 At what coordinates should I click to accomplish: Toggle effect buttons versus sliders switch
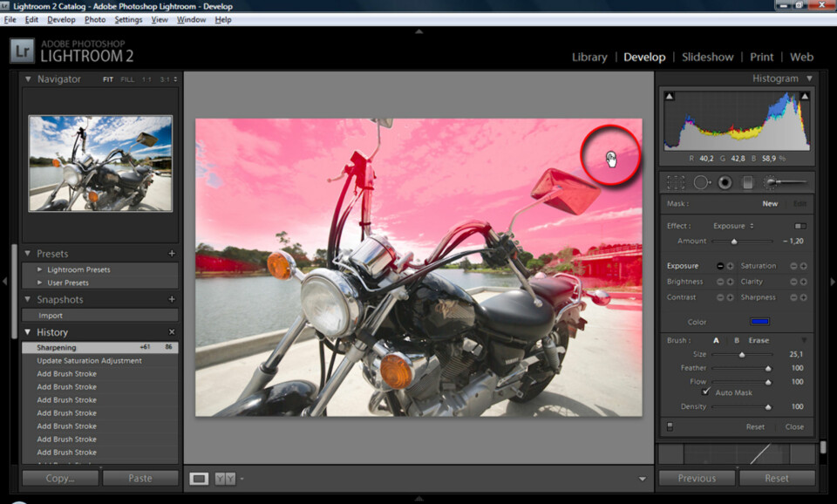(800, 226)
